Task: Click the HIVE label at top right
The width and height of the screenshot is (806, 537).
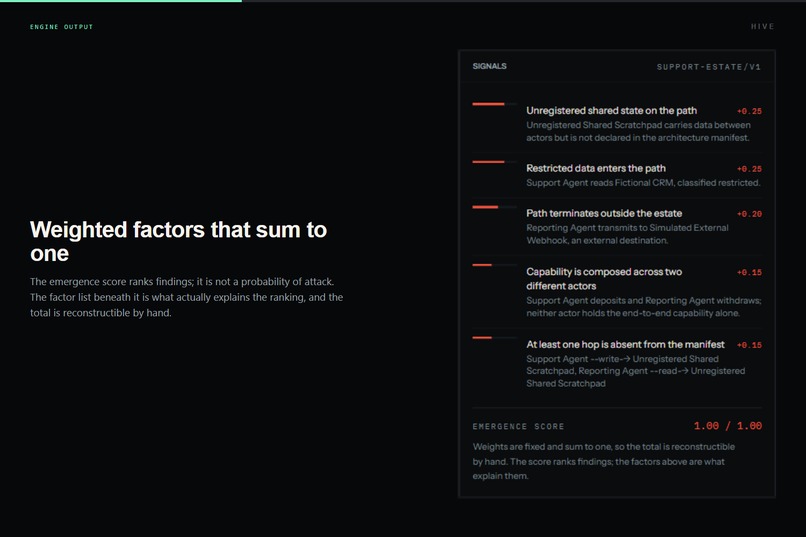Action: (762, 26)
